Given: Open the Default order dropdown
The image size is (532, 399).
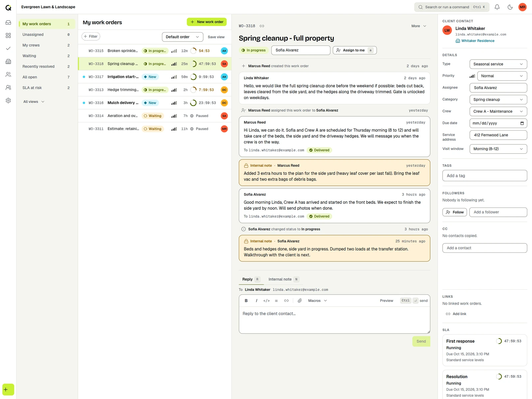Looking at the screenshot, I should coord(182,37).
